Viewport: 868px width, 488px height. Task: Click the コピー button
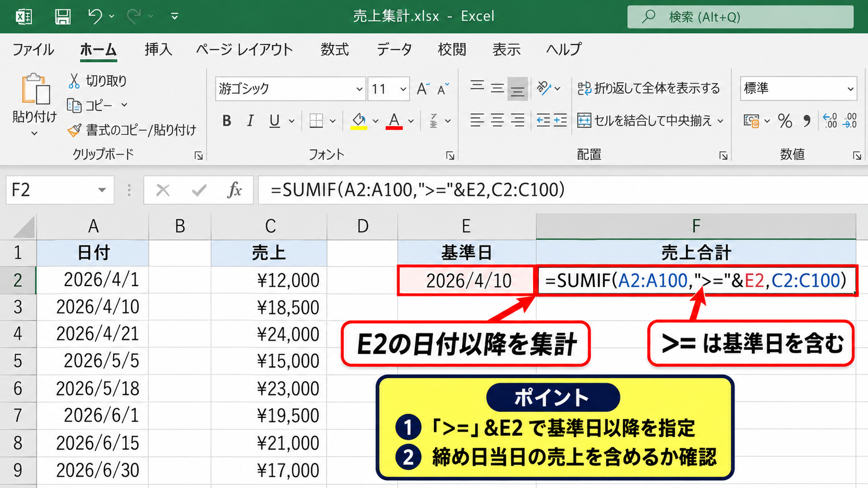pyautogui.click(x=90, y=105)
